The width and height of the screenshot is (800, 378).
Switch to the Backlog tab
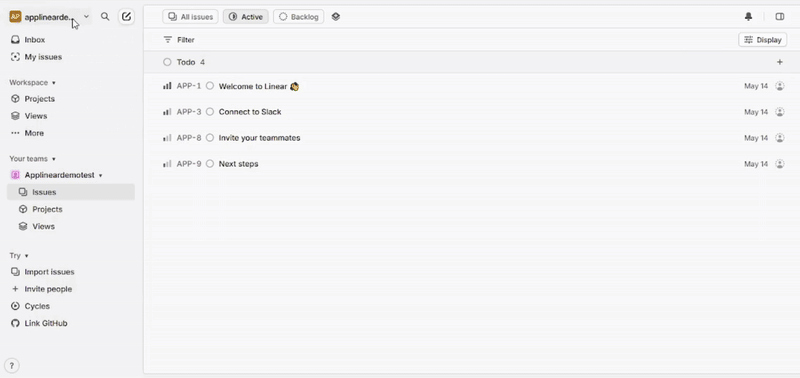[298, 17]
